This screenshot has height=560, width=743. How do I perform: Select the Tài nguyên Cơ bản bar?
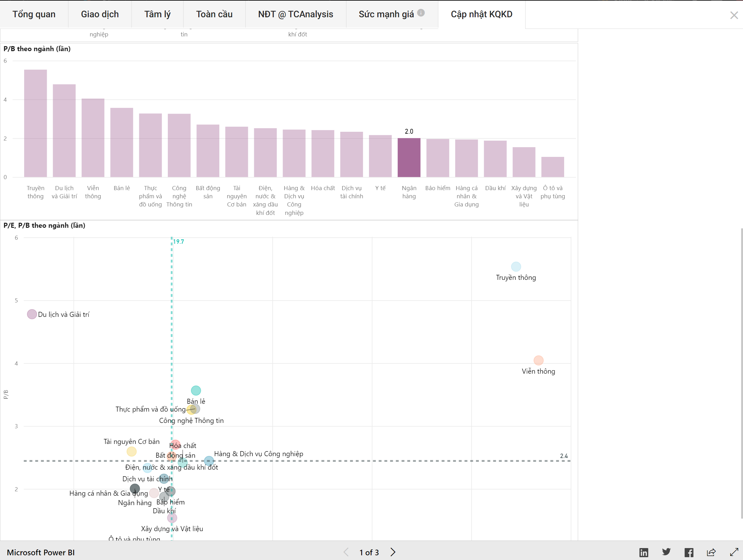[237, 152]
